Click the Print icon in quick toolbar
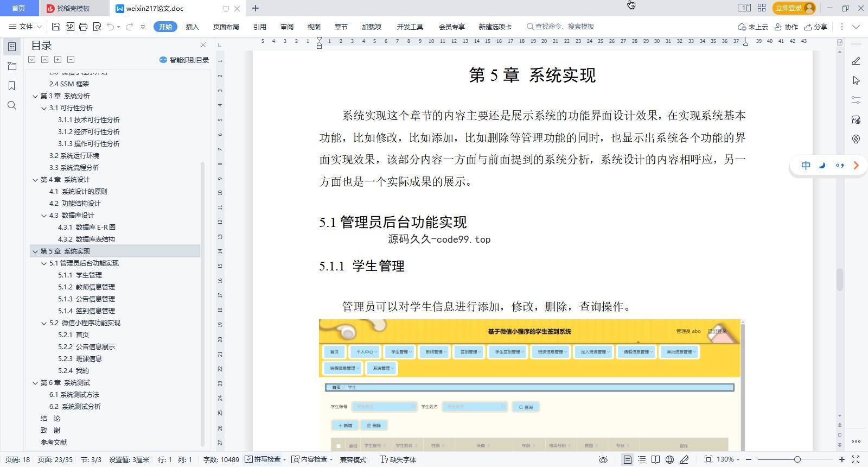This screenshot has height=467, width=868. (83, 27)
